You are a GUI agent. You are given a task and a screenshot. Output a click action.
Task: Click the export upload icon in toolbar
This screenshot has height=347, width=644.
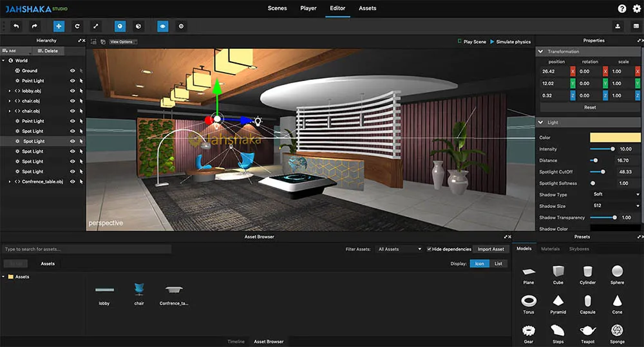(x=618, y=26)
